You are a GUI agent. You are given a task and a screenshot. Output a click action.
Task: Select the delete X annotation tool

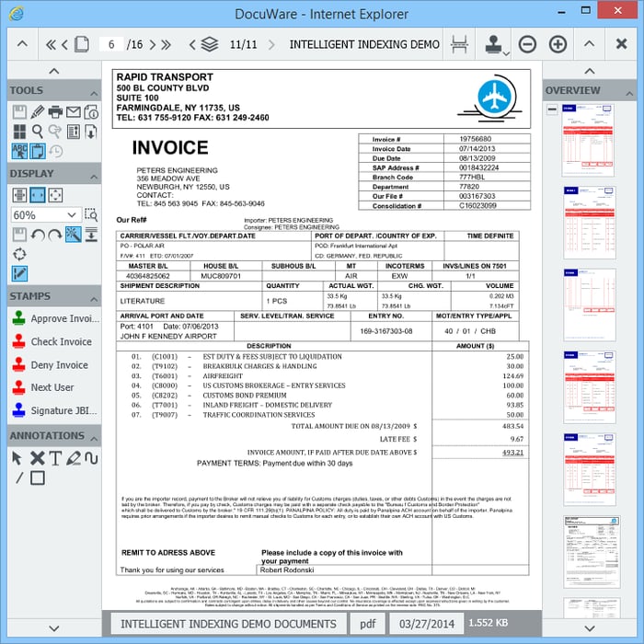(x=38, y=457)
